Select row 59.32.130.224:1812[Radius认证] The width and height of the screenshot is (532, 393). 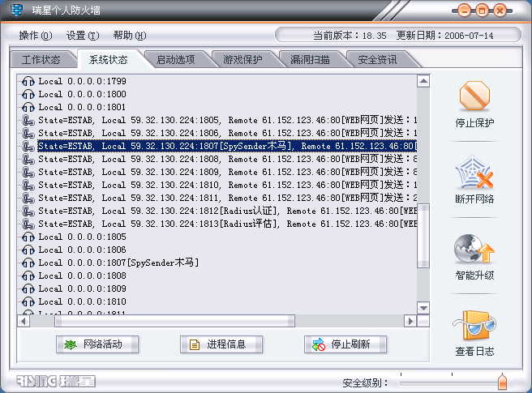[x=227, y=211]
